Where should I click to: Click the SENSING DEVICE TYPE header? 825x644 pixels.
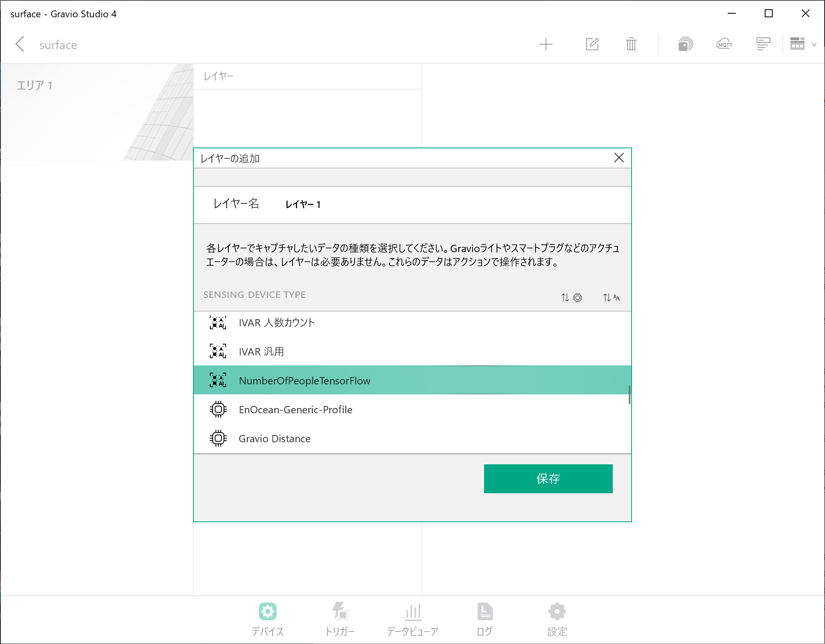point(254,295)
